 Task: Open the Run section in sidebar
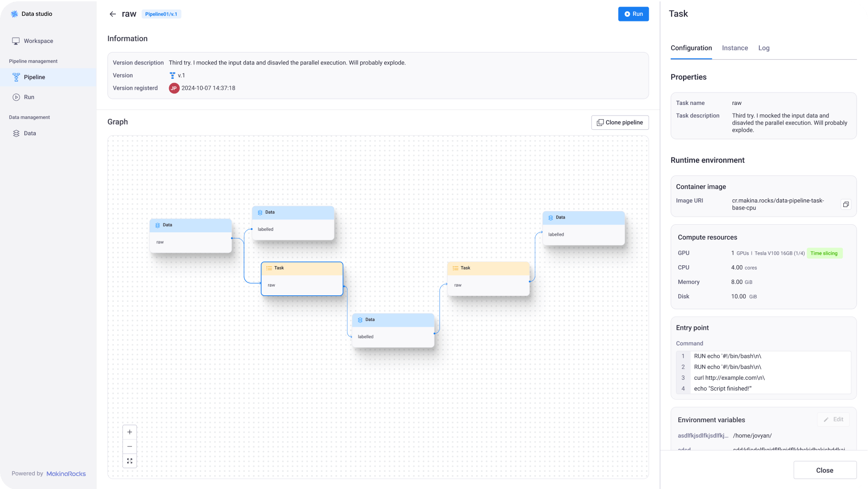(x=29, y=97)
